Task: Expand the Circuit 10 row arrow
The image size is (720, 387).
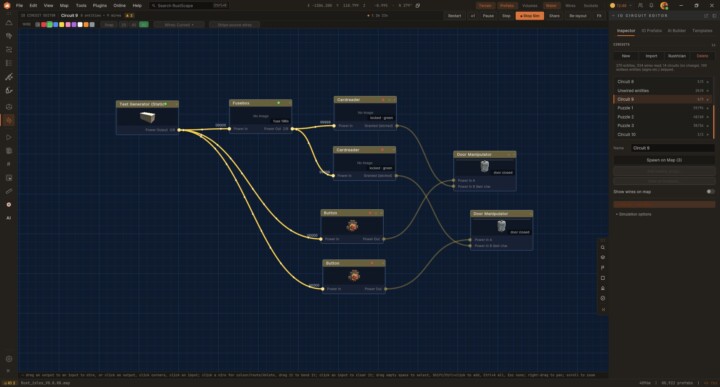Action: [708, 135]
